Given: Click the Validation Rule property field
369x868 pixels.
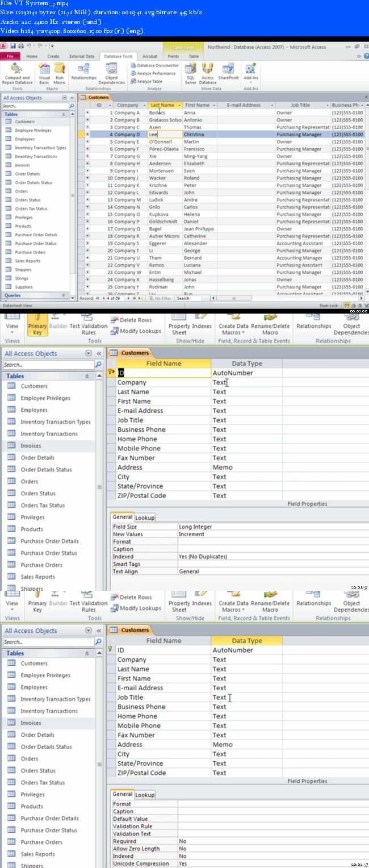Looking at the screenshot, I should (x=273, y=827).
